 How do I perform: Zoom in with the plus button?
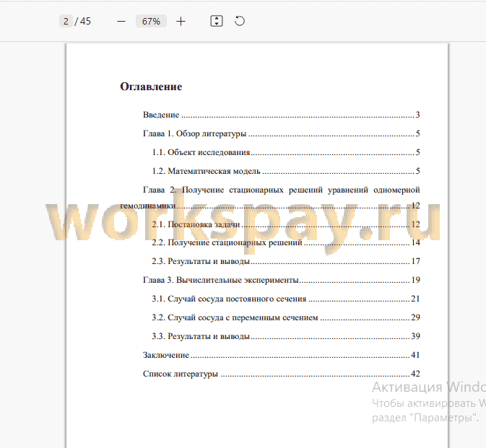tap(181, 22)
